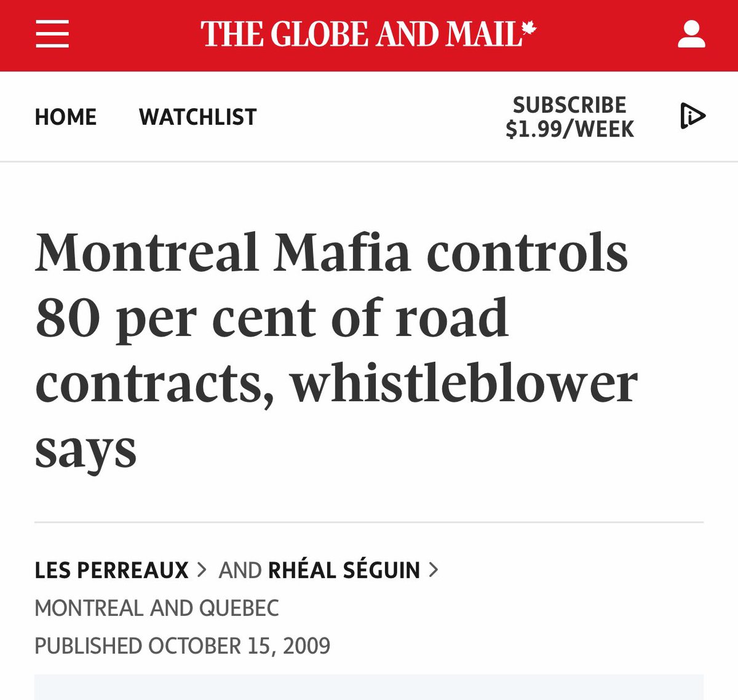Click The Globe and Mail logo
The width and height of the screenshot is (738, 700).
coord(363,34)
